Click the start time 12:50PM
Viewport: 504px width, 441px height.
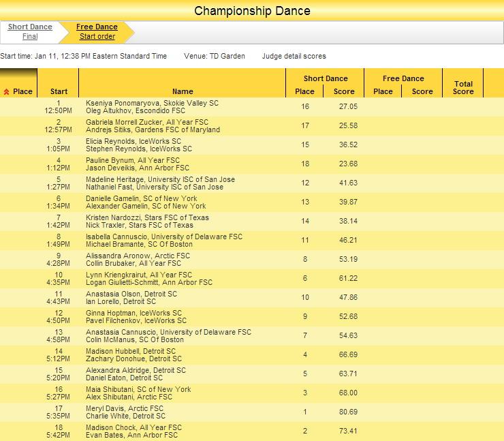click(x=58, y=110)
